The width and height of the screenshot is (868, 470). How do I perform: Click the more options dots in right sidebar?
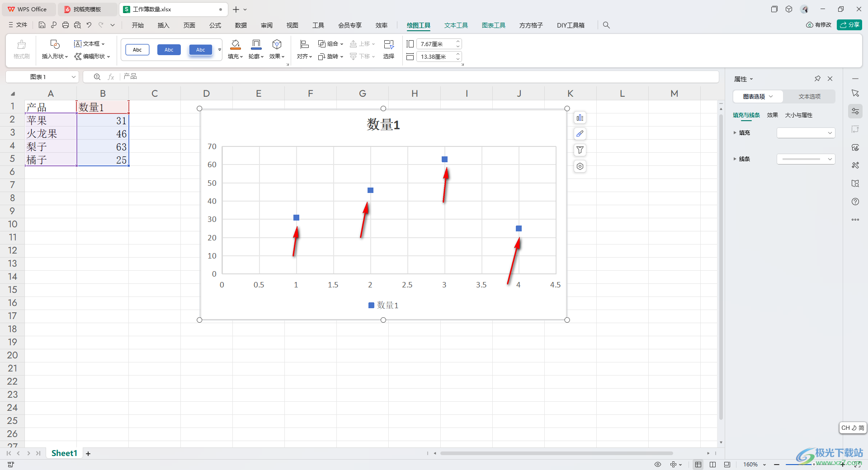pos(855,220)
